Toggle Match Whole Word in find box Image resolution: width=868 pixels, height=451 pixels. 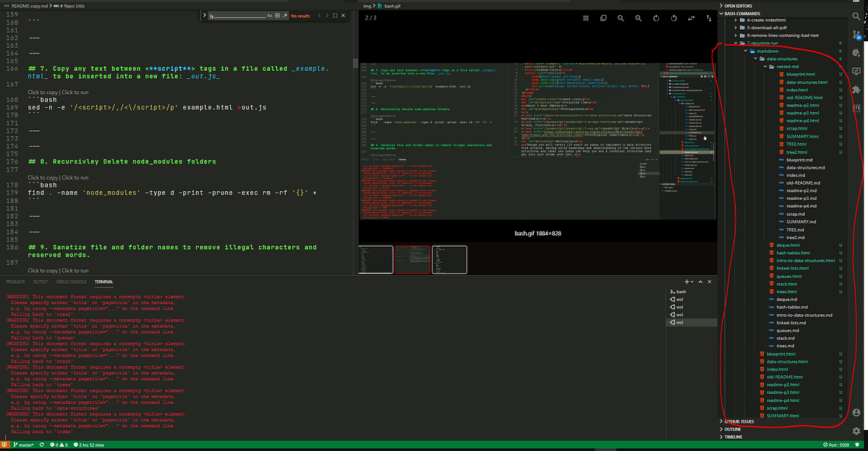click(x=278, y=15)
